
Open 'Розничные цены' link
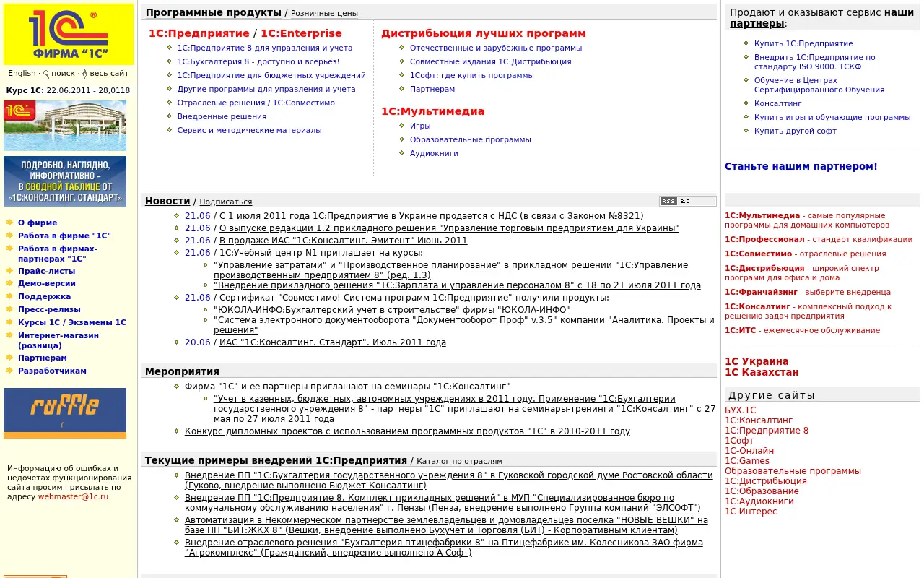tap(324, 13)
